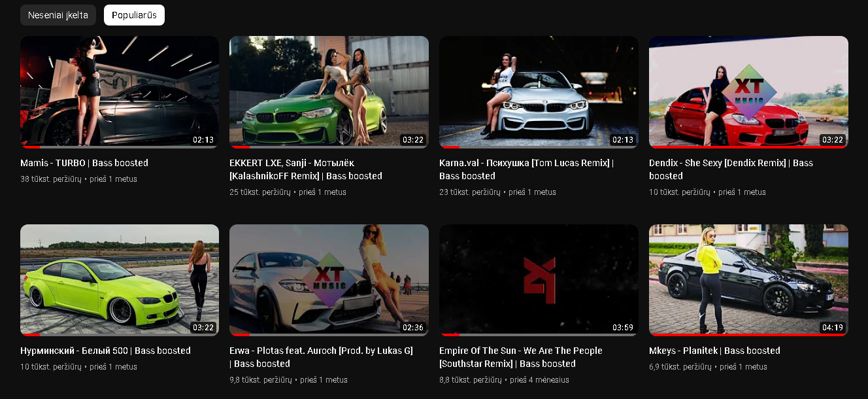Click the title "Mkeys - Planitek | Bass boosted"

click(714, 351)
